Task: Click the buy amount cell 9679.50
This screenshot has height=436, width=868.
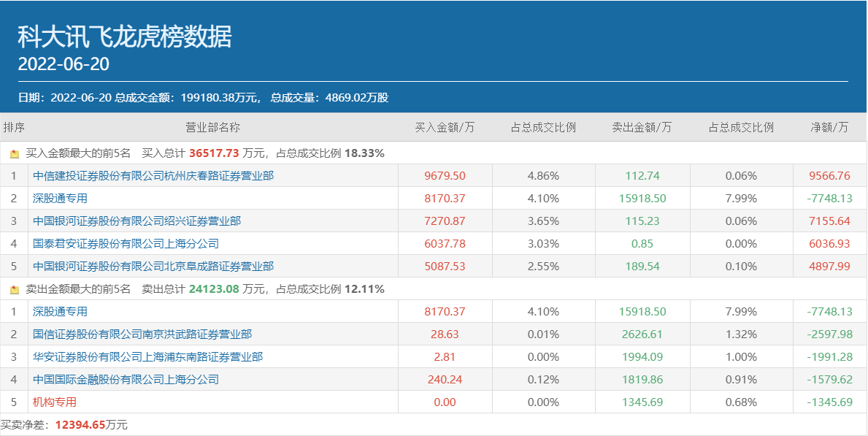Action: [x=445, y=176]
